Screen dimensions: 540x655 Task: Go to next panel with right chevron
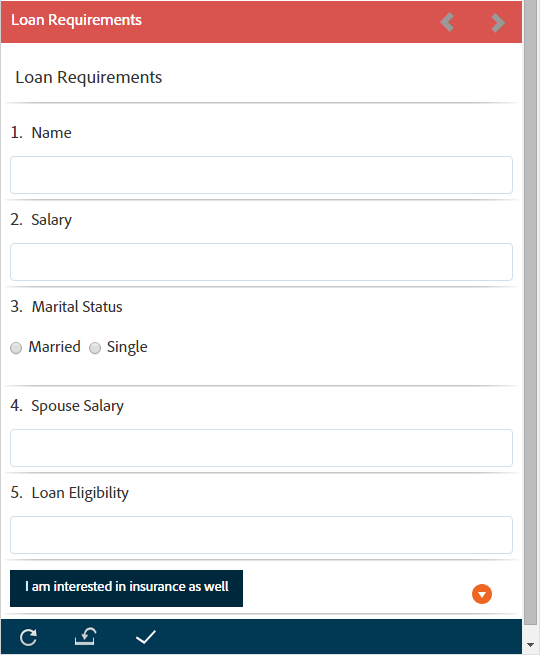[498, 22]
